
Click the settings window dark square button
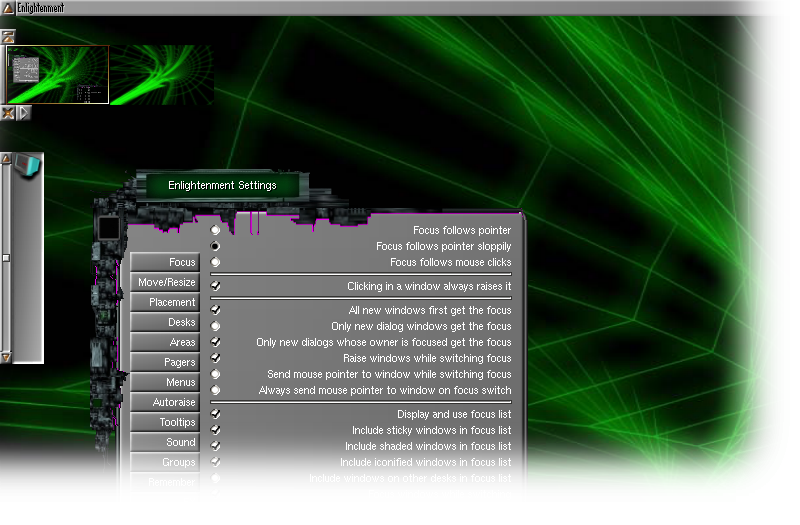tap(109, 228)
